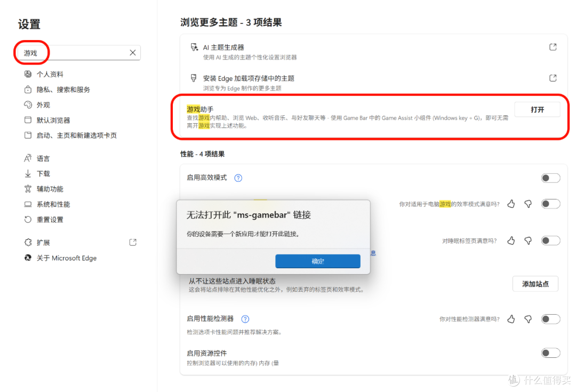This screenshot has height=392, width=576.
Task: Click the 默认浏览器 window icon
Action: coord(28,120)
